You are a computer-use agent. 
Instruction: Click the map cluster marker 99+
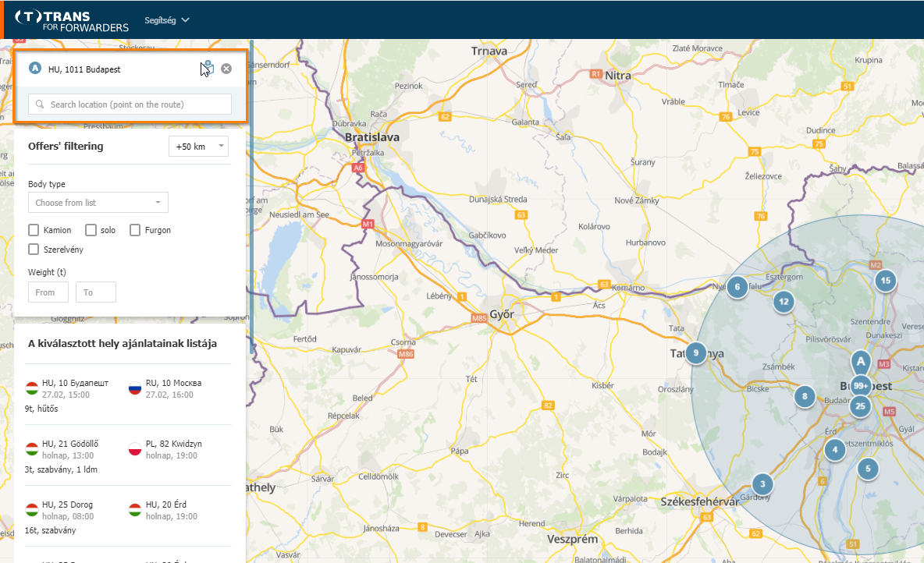(x=861, y=386)
